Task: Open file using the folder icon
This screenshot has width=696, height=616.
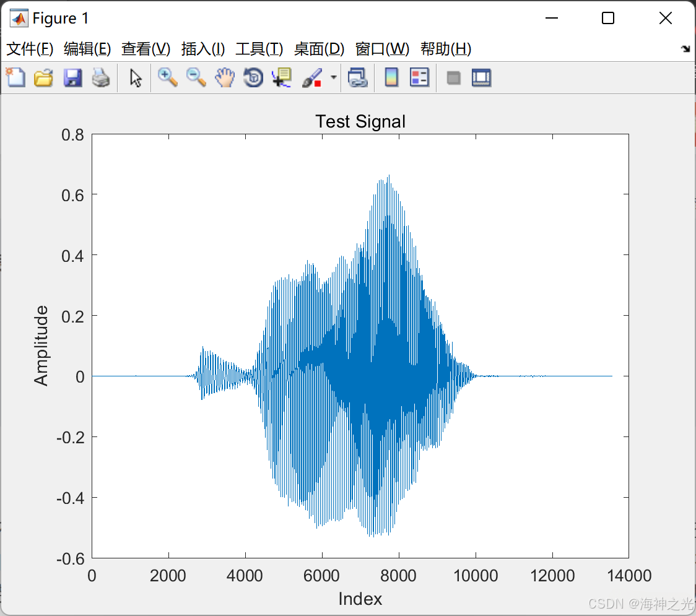Action: [x=43, y=77]
